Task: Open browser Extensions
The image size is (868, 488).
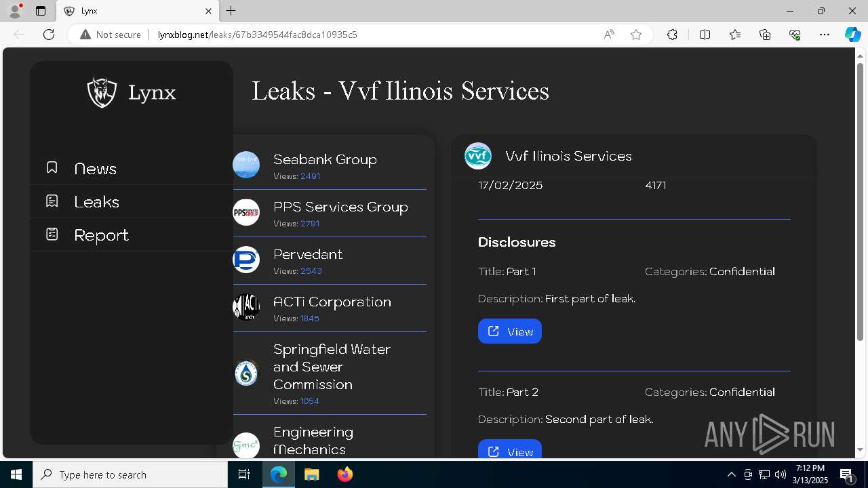Action: pyautogui.click(x=672, y=35)
